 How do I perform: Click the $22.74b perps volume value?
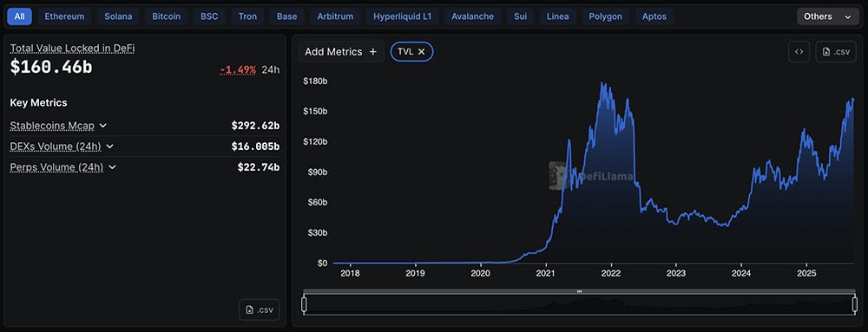(259, 166)
